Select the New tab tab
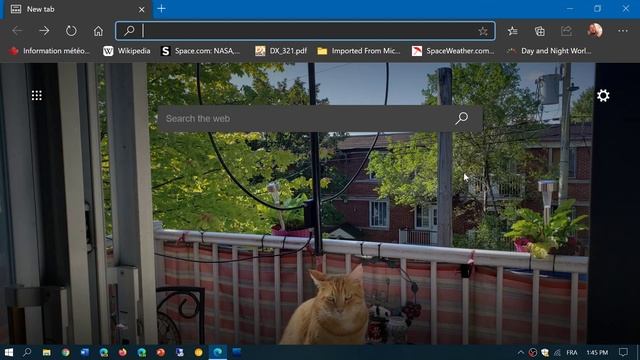The width and height of the screenshot is (640, 360). (78, 9)
